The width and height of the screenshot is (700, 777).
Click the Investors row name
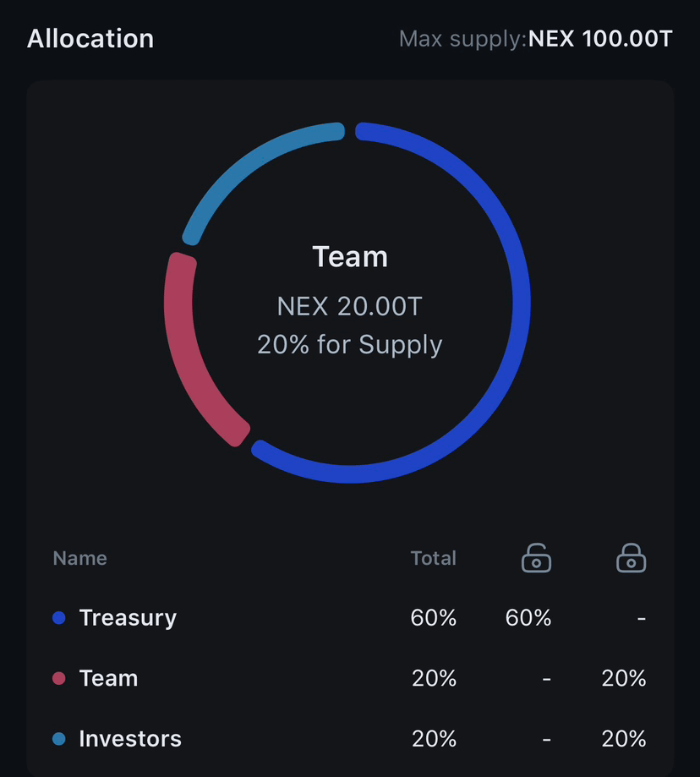(x=130, y=739)
